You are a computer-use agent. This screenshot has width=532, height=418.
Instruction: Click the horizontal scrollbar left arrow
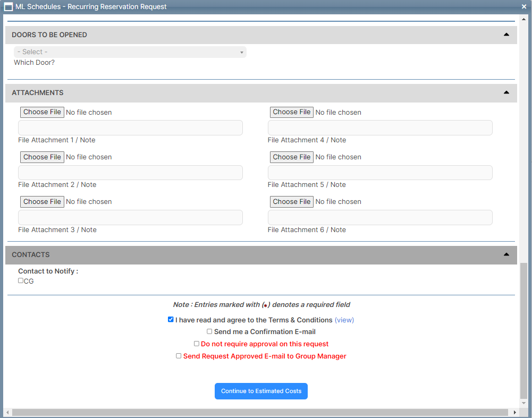[7, 412]
